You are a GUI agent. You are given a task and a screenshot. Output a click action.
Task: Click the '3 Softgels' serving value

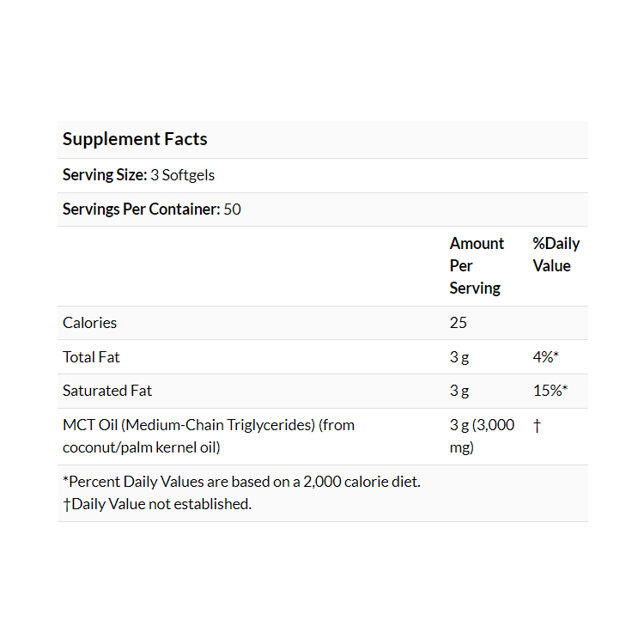click(182, 175)
